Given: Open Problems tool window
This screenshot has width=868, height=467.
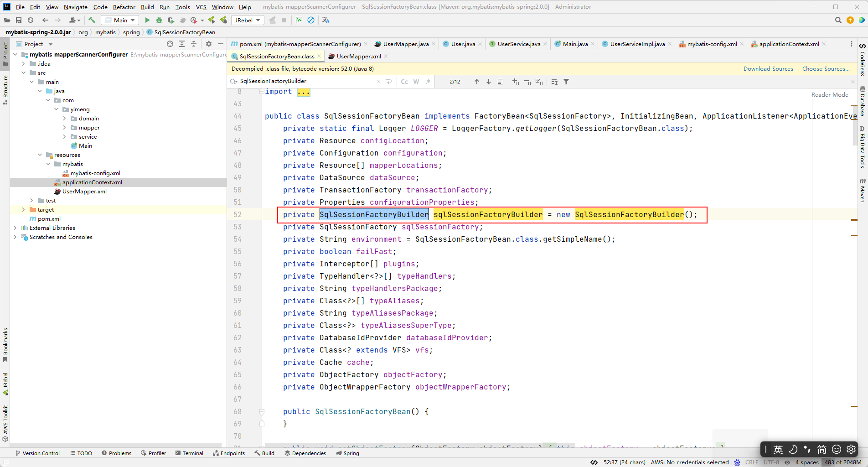Looking at the screenshot, I should click(x=116, y=453).
